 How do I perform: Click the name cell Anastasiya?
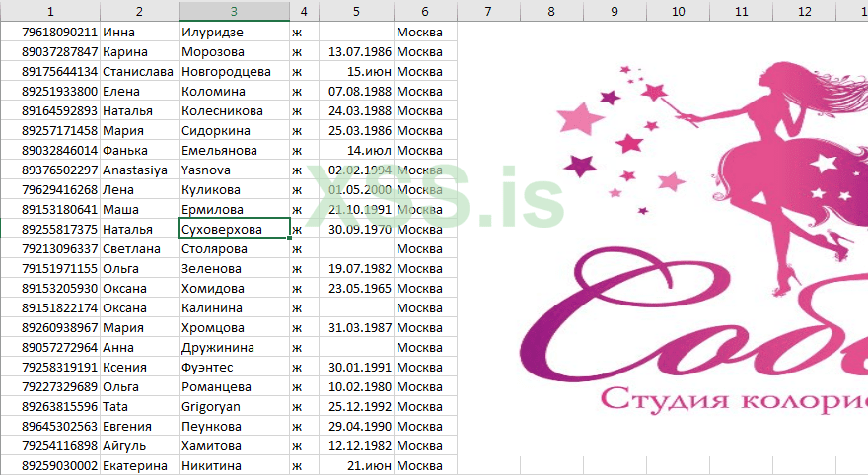(139, 170)
